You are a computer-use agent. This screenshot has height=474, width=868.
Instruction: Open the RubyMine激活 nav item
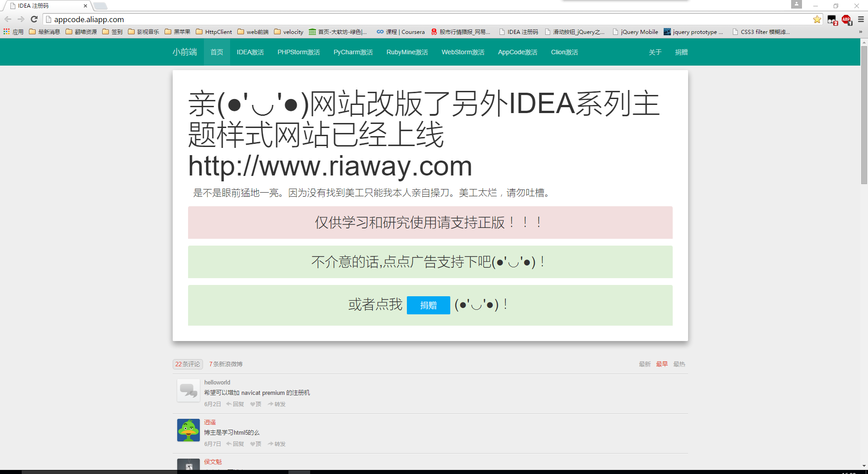pyautogui.click(x=407, y=52)
